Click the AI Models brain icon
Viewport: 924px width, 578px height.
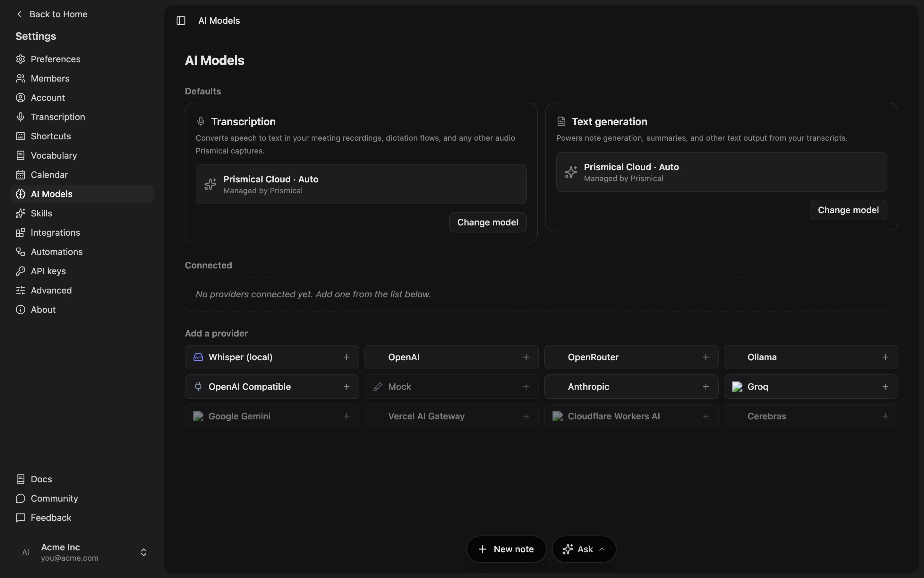pos(21,194)
